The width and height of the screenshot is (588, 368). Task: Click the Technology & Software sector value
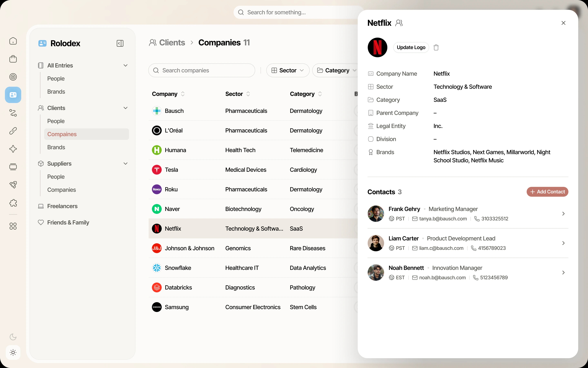[462, 87]
